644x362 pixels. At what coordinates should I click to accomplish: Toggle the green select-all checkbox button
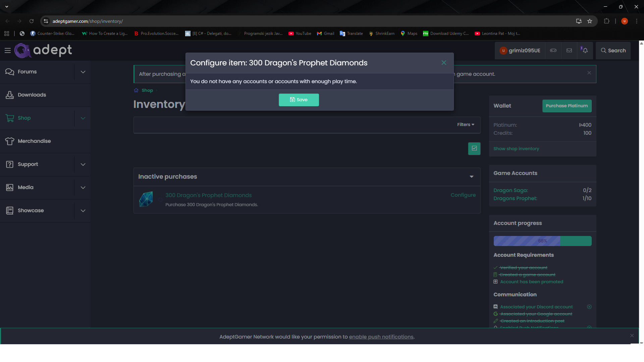coord(474,148)
